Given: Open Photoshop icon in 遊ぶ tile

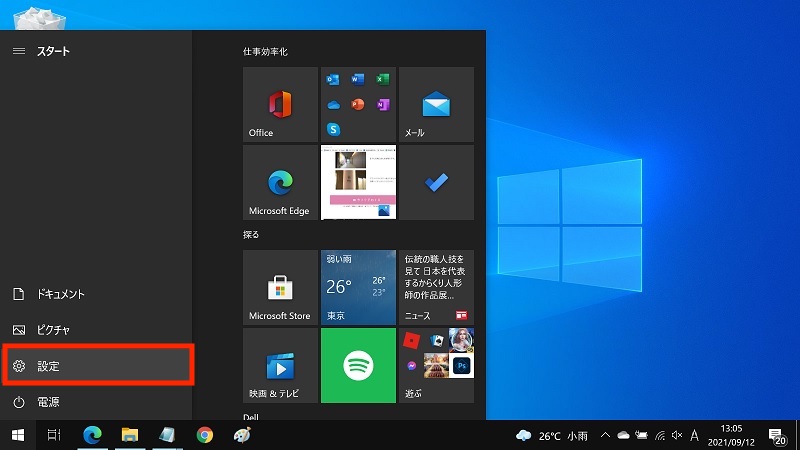Looking at the screenshot, I should pos(462,366).
